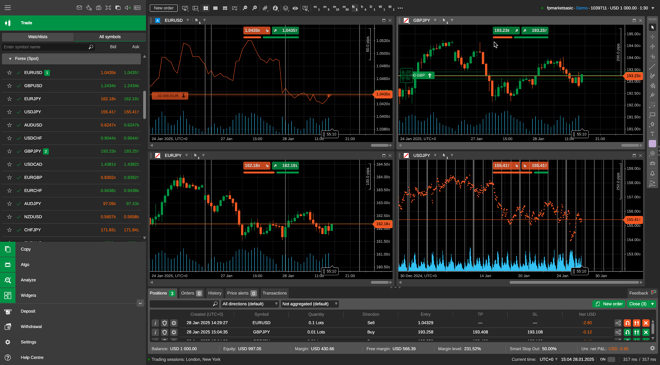The width and height of the screenshot is (660, 365).
Task: Open the Widgets section
Action: coord(28,296)
